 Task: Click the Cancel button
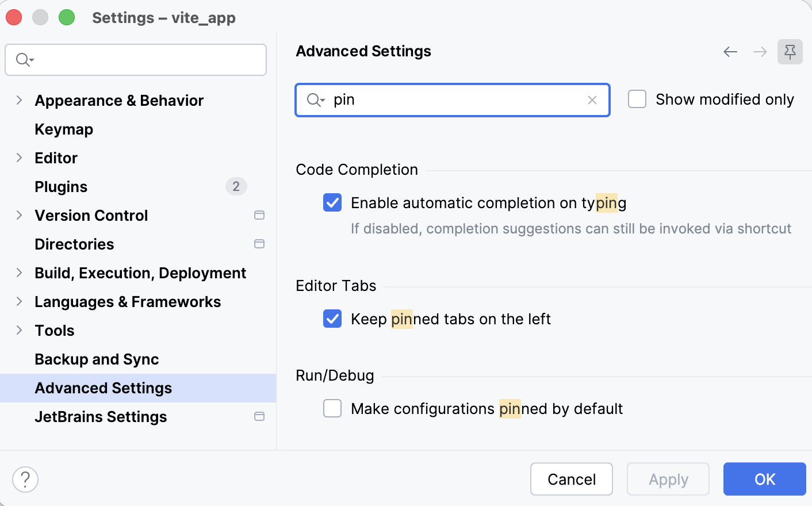coord(572,479)
